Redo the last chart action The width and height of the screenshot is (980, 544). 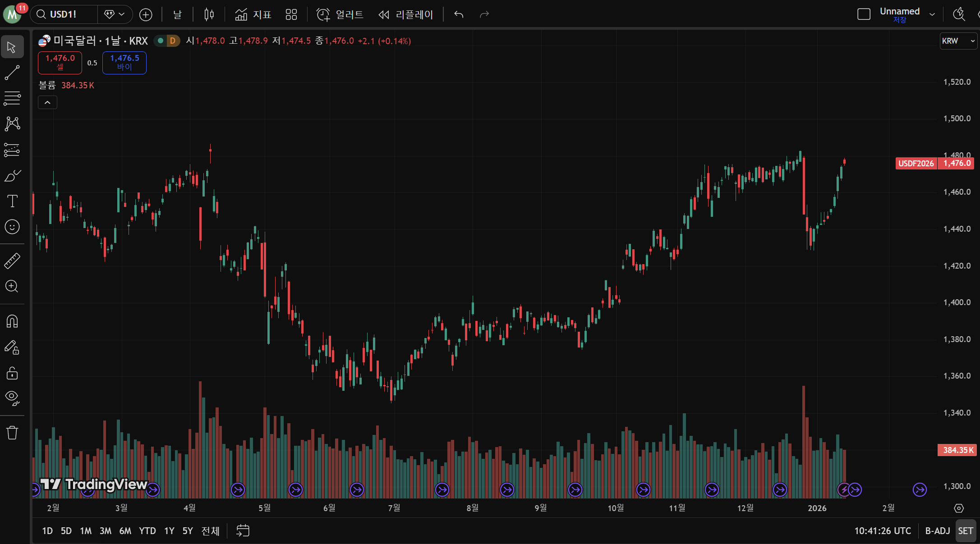484,14
